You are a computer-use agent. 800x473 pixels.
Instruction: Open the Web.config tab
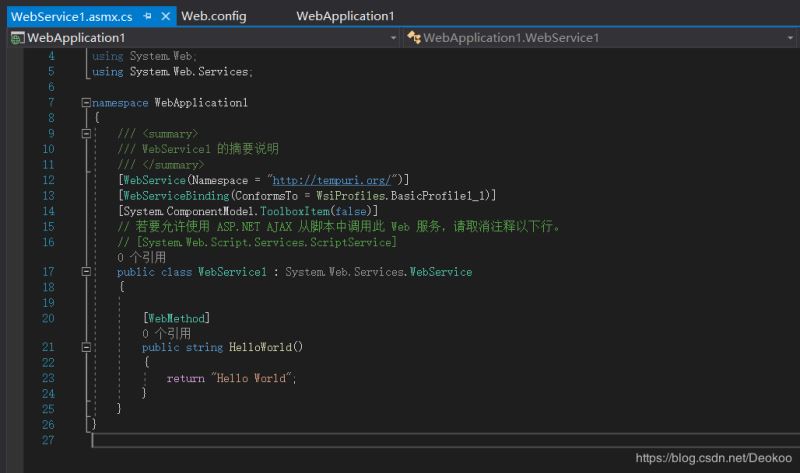coord(214,16)
